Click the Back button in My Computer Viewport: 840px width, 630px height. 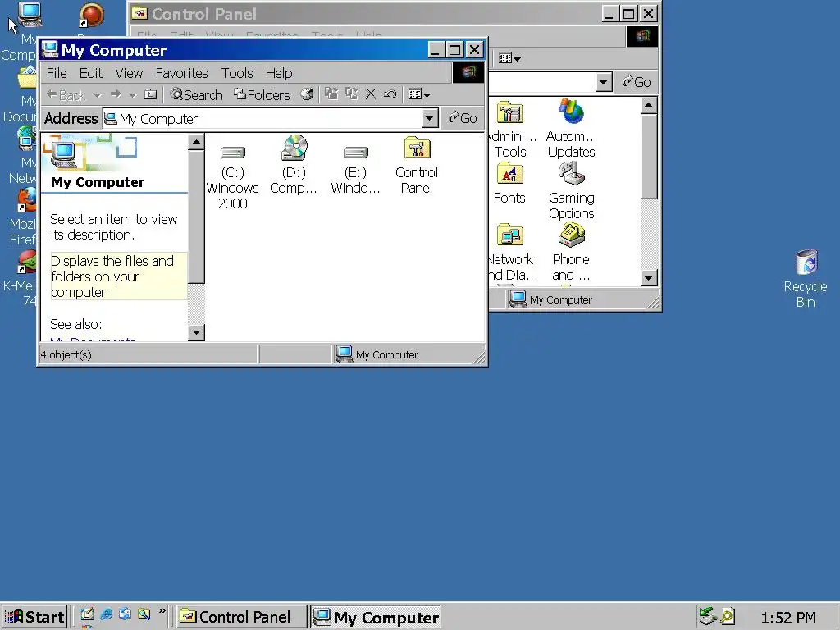(66, 95)
